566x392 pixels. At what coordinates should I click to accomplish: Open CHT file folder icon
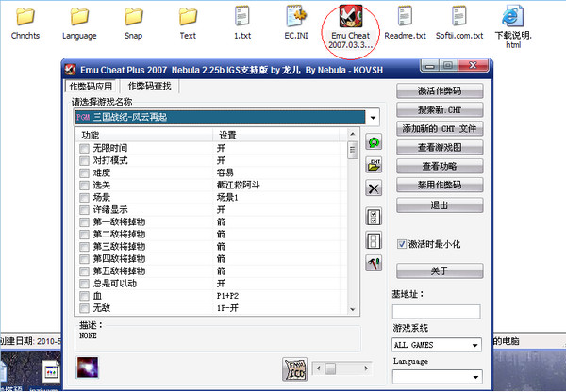pyautogui.click(x=374, y=165)
